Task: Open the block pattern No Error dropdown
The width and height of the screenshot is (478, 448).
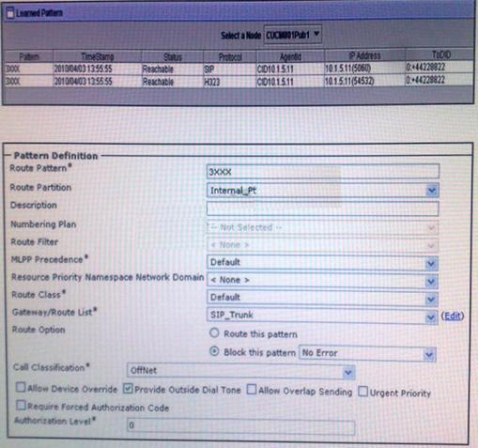Action: click(x=367, y=353)
